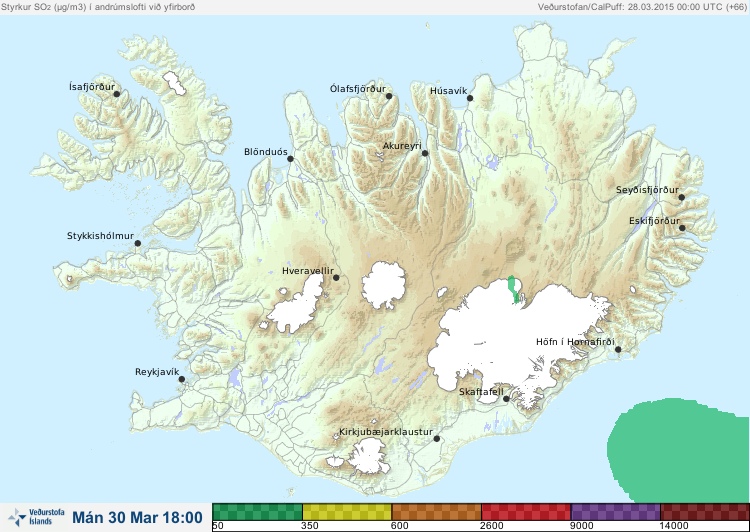This screenshot has height=532, width=750.
Task: Click the 'Akureyri' label text
Action: coord(402,146)
